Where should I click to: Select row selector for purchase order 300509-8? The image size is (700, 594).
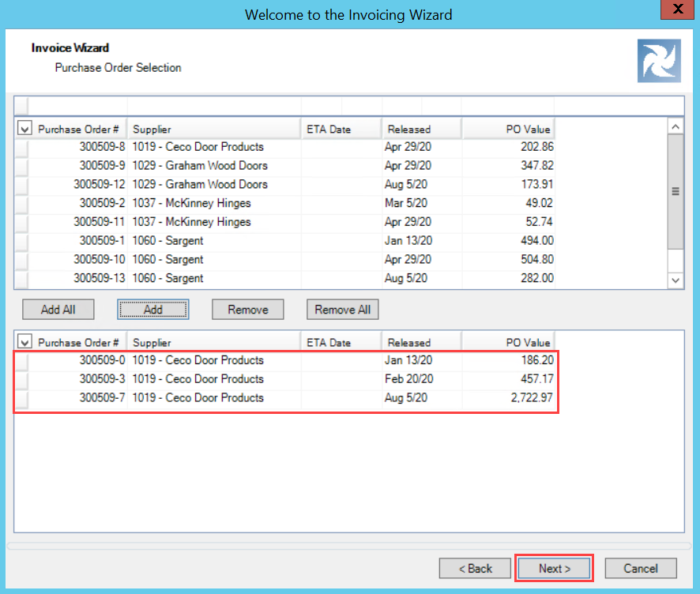click(x=22, y=147)
